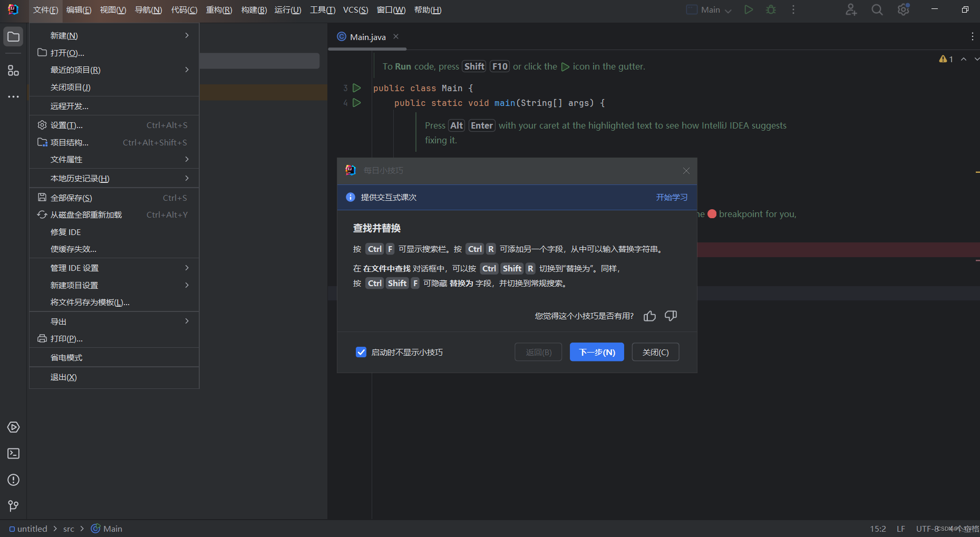Open Search Everywhere magnifier

pos(877,9)
